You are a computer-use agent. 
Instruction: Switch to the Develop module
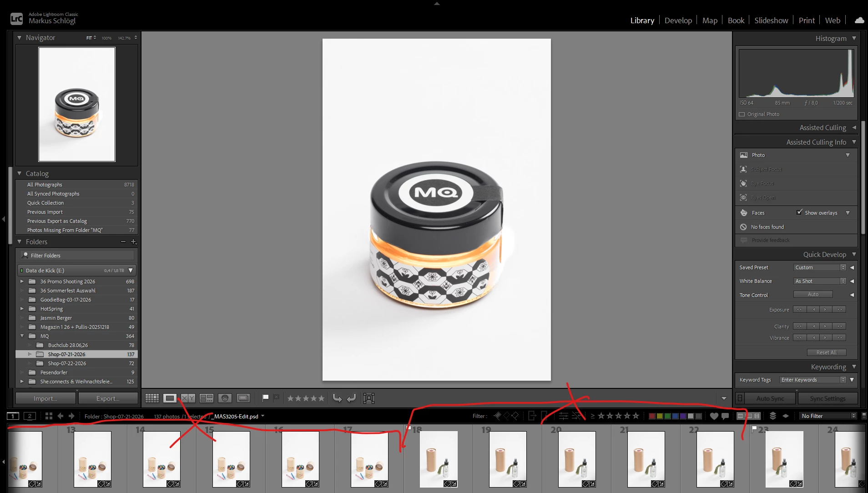point(678,20)
